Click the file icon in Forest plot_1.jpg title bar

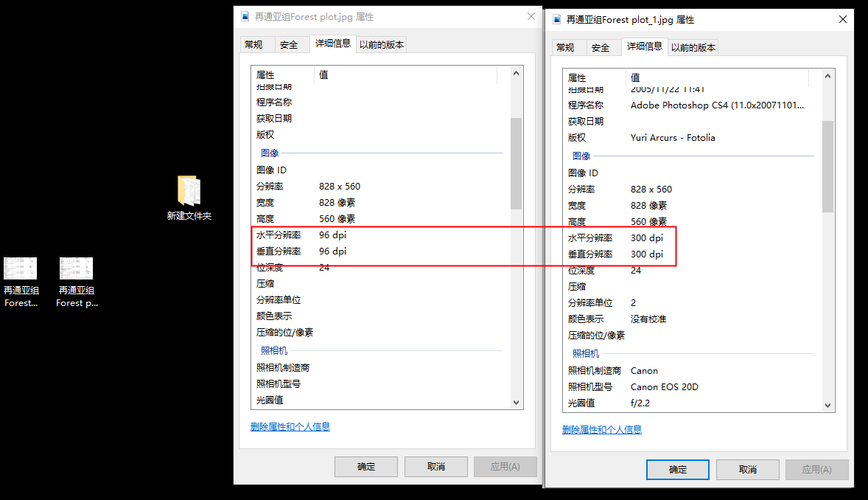(x=557, y=19)
